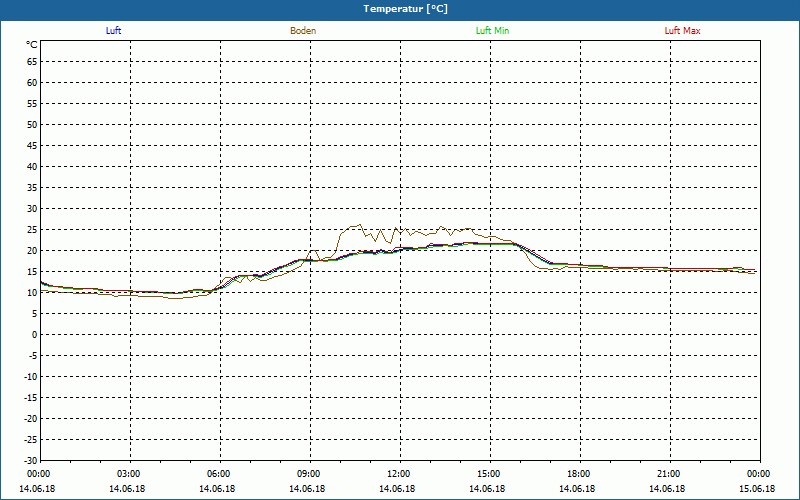Click the -10 value on y-axis
800x500 pixels.
click(x=31, y=377)
